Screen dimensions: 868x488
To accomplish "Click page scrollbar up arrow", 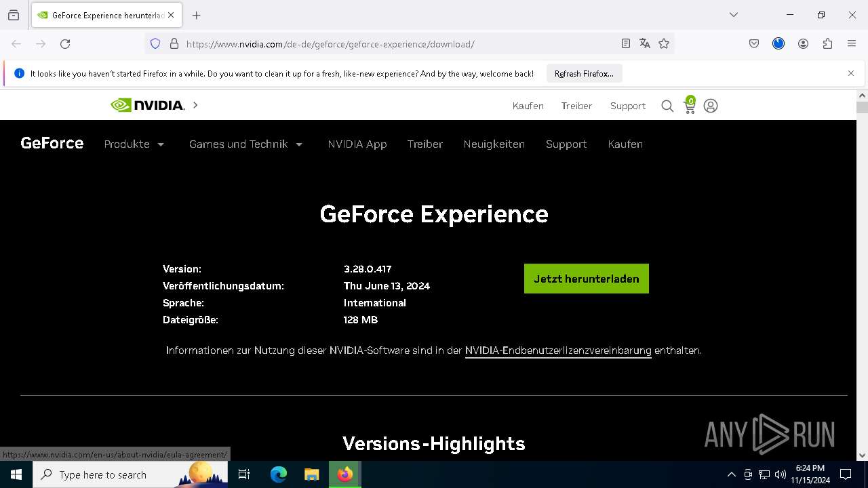I will [x=863, y=96].
